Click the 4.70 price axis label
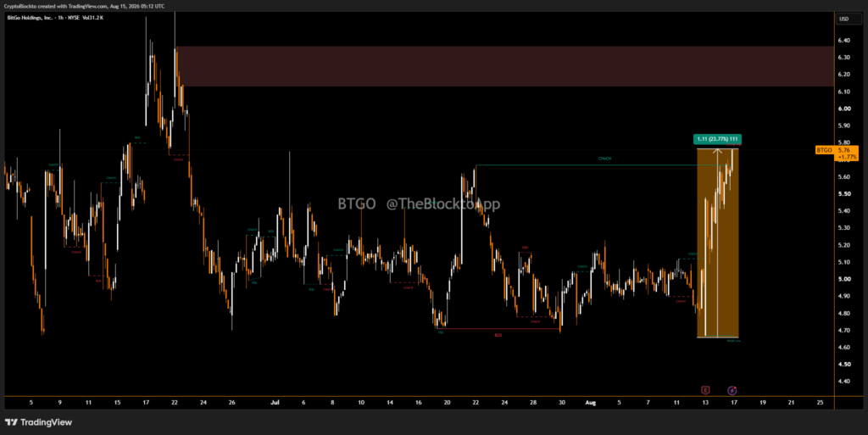Viewport: 868px width, 435px height. coord(843,331)
